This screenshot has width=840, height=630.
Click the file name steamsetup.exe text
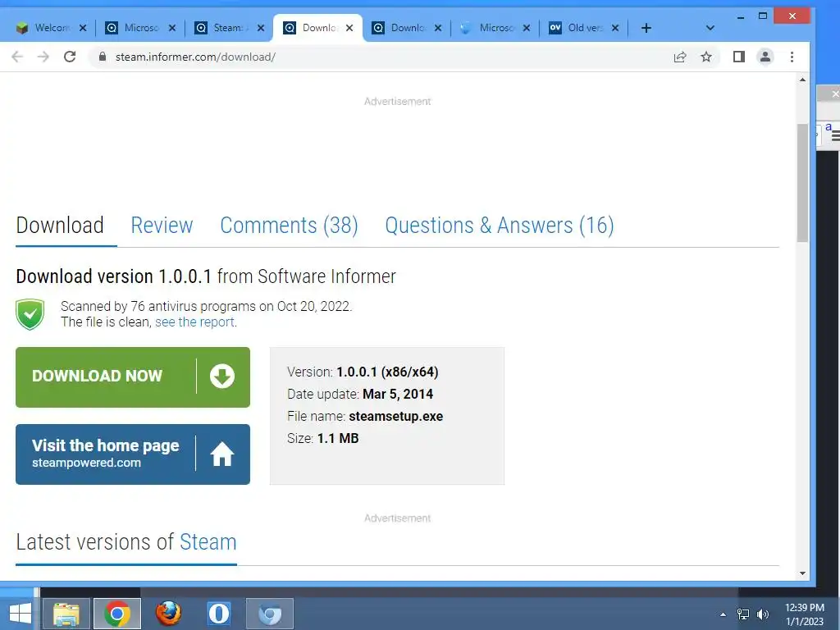click(396, 416)
